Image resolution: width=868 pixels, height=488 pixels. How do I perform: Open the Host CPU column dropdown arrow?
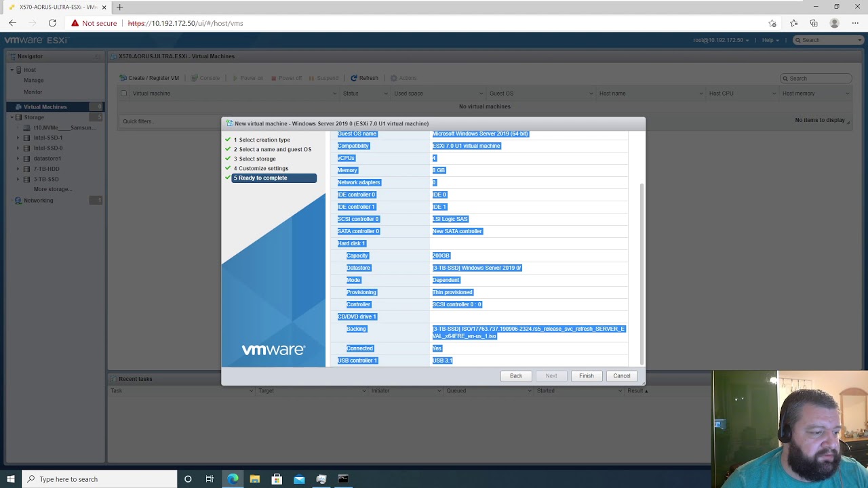(x=774, y=94)
